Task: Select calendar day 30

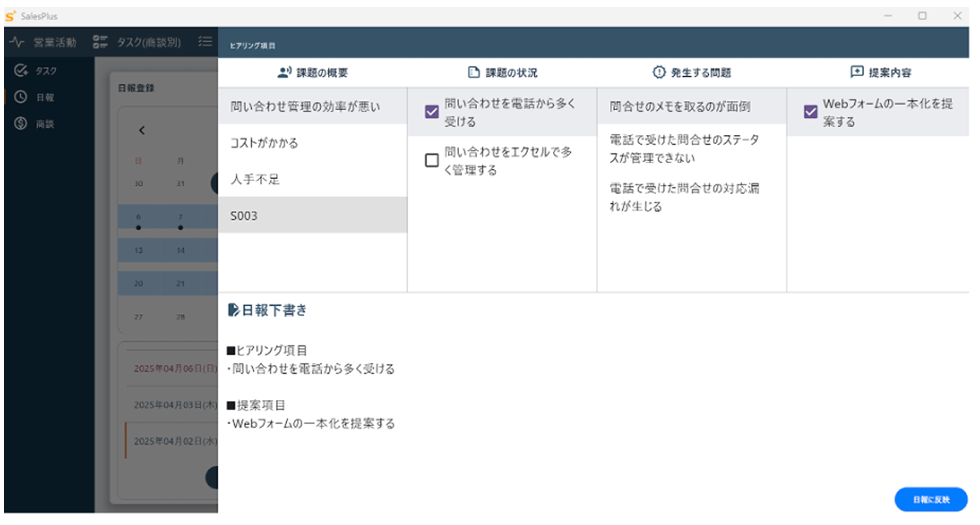Action: [139, 184]
